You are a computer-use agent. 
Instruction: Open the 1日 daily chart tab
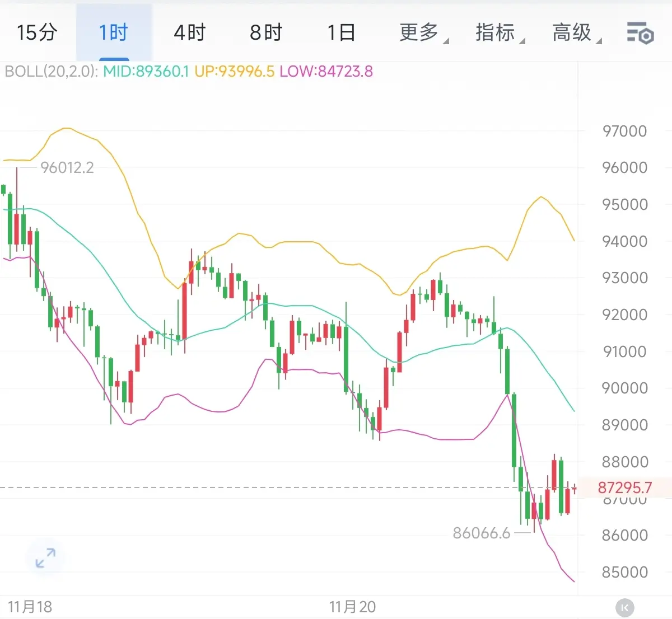(x=342, y=32)
